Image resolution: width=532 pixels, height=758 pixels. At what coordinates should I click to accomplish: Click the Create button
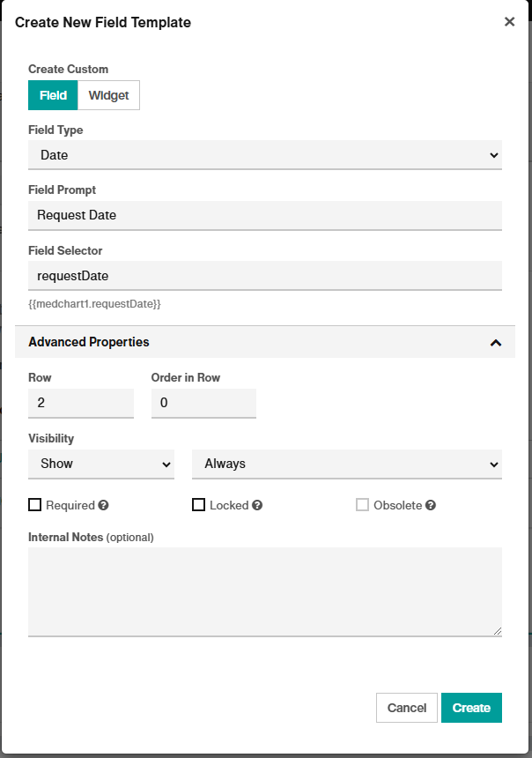471,708
